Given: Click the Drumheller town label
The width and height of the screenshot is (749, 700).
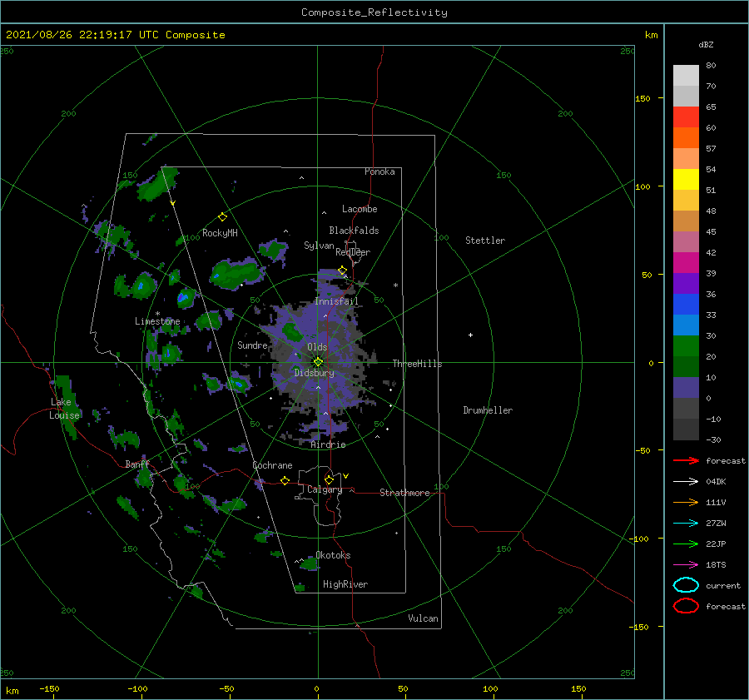Looking at the screenshot, I should pyautogui.click(x=488, y=410).
